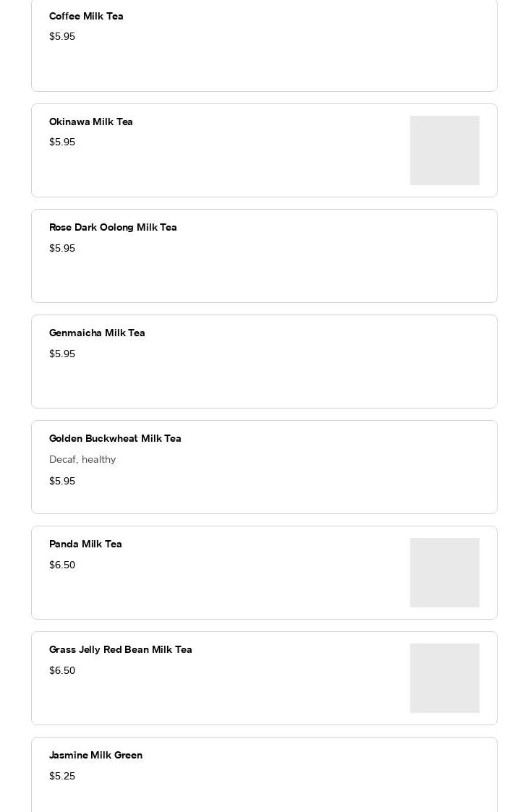528x812 pixels.
Task: Open the Panda Milk Tea image thumbnail
Action: [x=445, y=573]
